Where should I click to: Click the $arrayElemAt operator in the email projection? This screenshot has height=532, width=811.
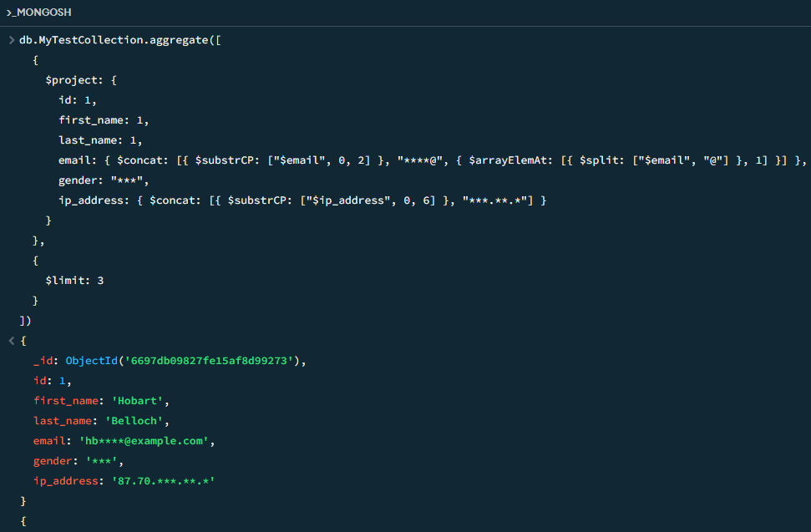click(x=512, y=160)
